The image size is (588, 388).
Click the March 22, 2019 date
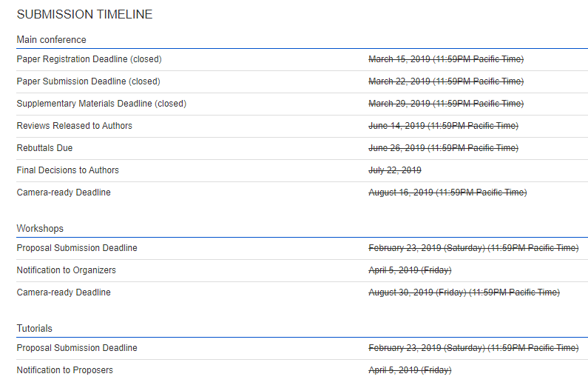(446, 81)
